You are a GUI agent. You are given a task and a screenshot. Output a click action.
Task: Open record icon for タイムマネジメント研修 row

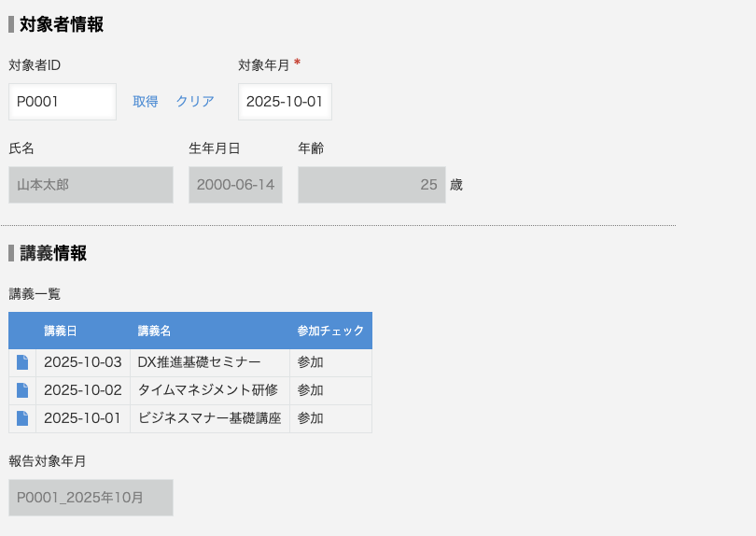(x=22, y=390)
